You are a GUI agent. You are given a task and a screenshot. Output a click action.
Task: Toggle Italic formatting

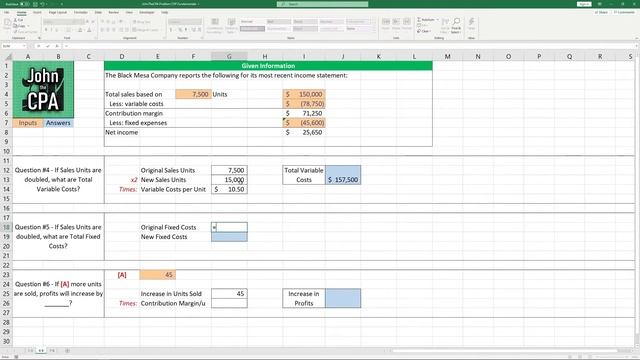[x=52, y=30]
